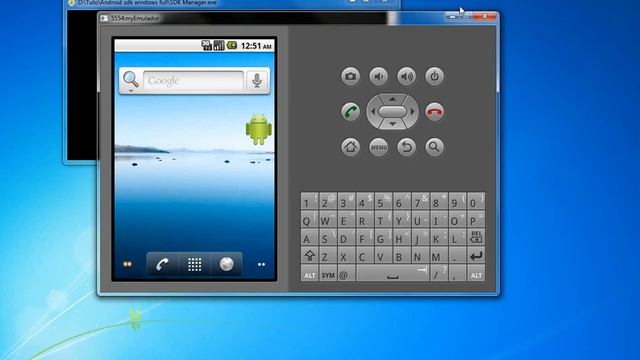
Task: Tap the battery icon in status bar
Action: tap(232, 45)
